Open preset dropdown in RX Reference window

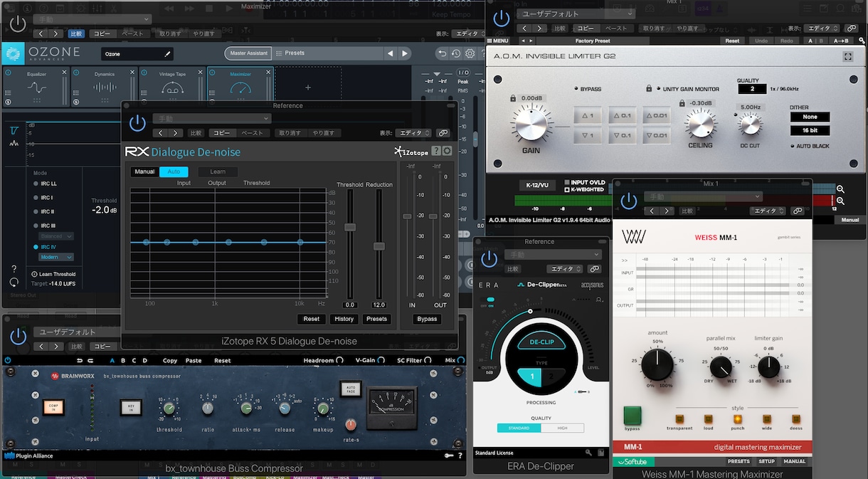[x=211, y=118]
